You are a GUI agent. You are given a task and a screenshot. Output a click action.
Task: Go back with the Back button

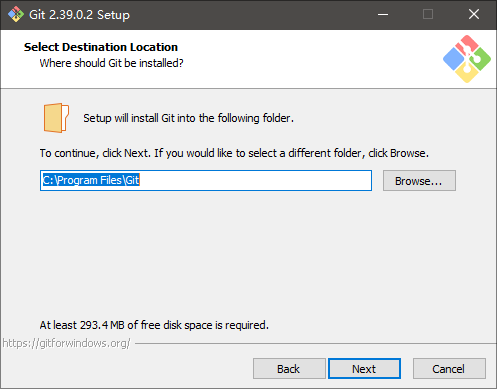click(289, 369)
